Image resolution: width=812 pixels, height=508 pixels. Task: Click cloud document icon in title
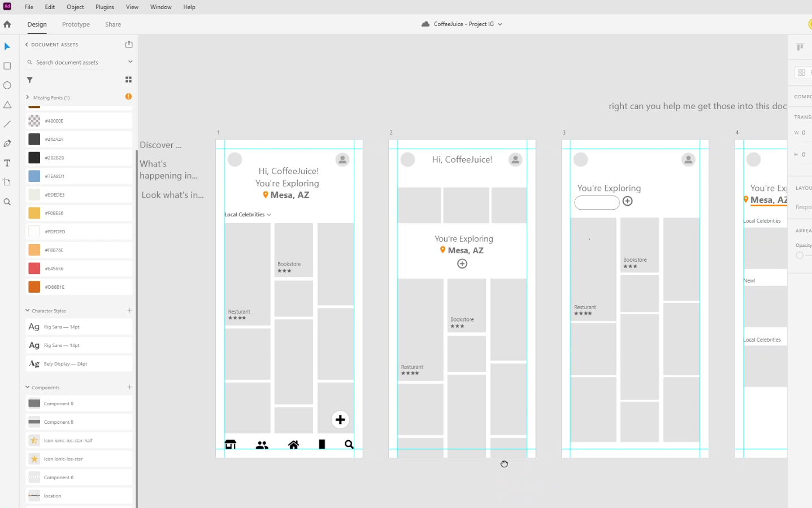[425, 24]
